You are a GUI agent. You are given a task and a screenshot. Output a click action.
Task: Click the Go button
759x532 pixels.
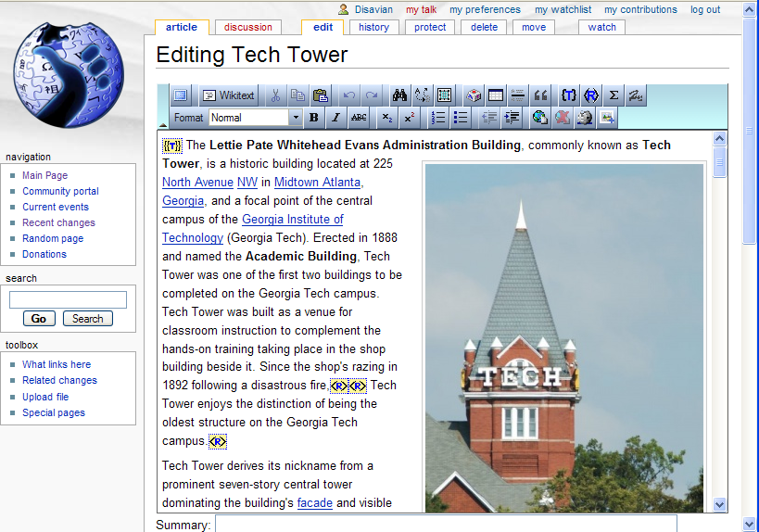[39, 319]
